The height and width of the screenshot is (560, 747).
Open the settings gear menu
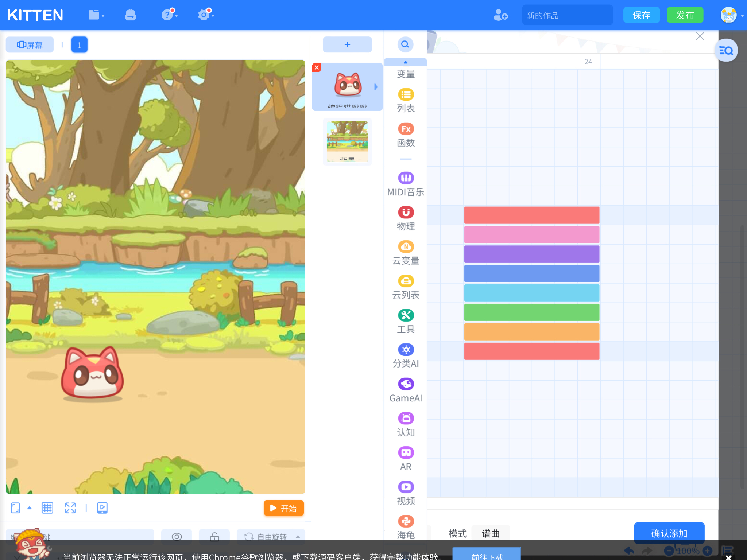click(x=206, y=15)
